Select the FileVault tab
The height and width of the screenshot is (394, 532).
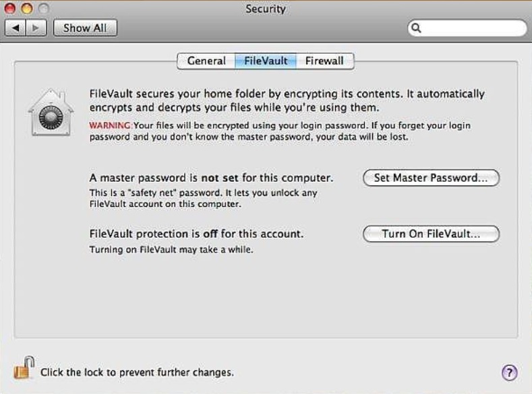[266, 61]
